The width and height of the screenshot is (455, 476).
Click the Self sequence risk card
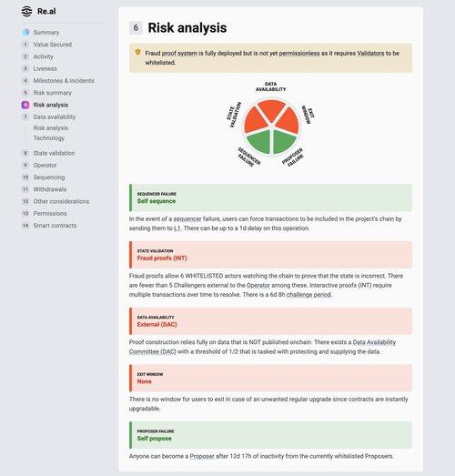click(271, 197)
